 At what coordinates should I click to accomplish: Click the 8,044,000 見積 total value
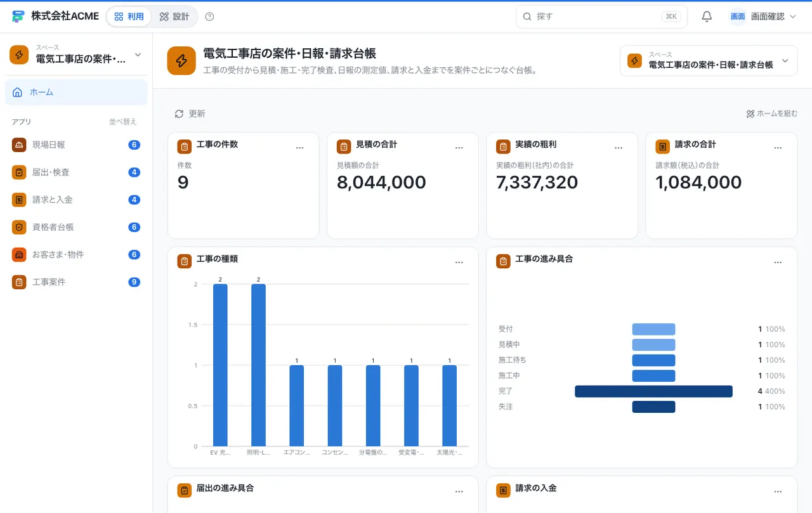coord(381,183)
